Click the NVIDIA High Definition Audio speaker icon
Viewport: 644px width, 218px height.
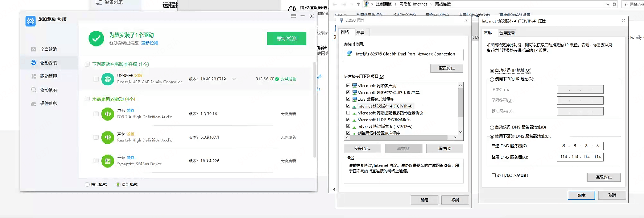tap(107, 114)
